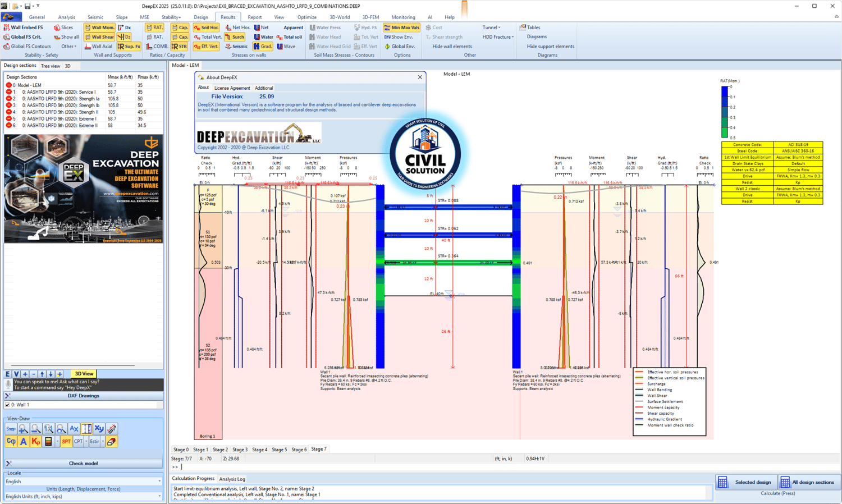
Task: Open the Tables icon in Diagrams group
Action: (523, 27)
